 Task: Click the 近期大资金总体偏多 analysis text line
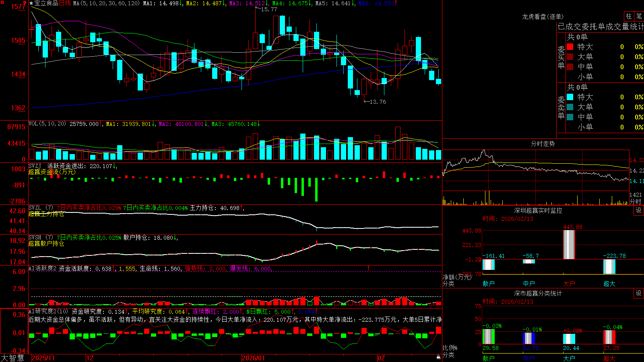[235, 319]
